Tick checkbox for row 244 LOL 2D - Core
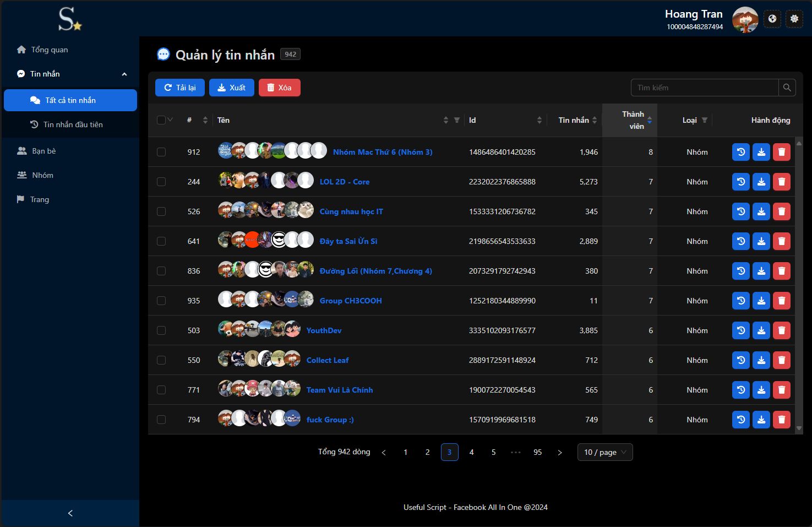This screenshot has width=812, height=527. tap(161, 182)
